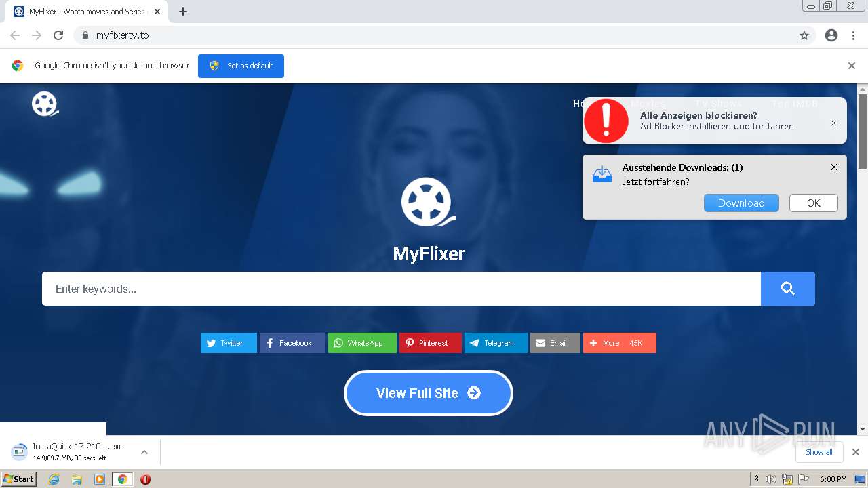
Task: Click the download tray icon in popup
Action: point(602,174)
